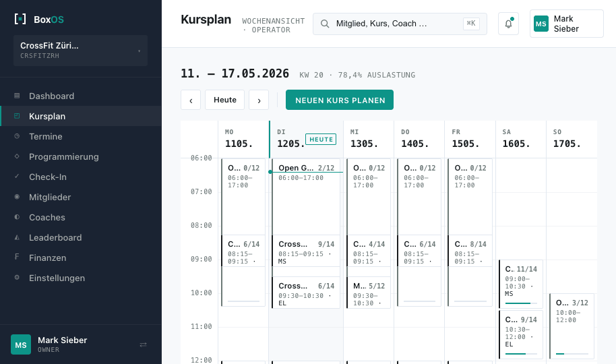Expand the CrossFit Züri... location selector

tap(80, 51)
